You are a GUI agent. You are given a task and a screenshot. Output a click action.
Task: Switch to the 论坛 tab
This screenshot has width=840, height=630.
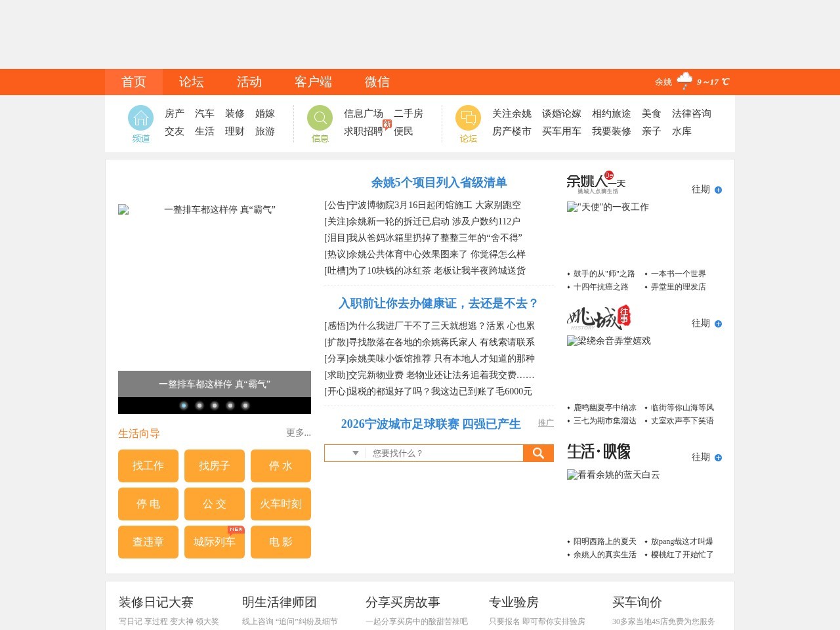pos(191,81)
